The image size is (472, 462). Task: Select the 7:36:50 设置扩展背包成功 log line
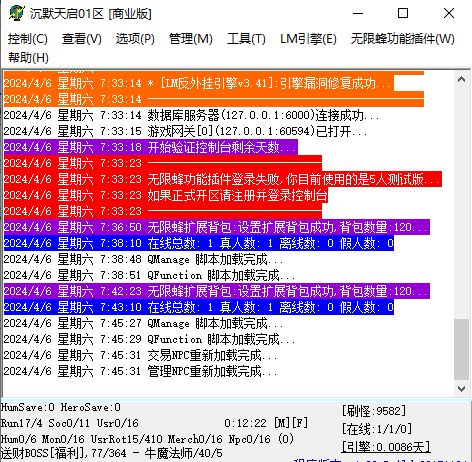[217, 227]
